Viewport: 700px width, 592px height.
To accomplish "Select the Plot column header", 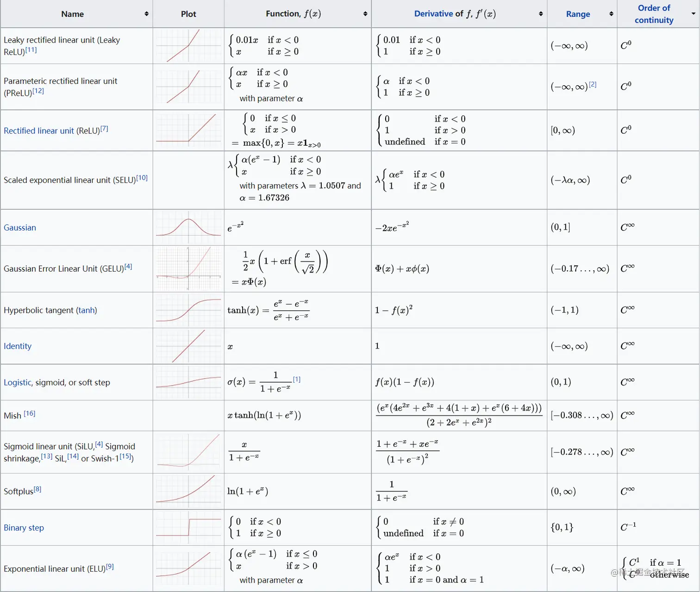I will (188, 14).
